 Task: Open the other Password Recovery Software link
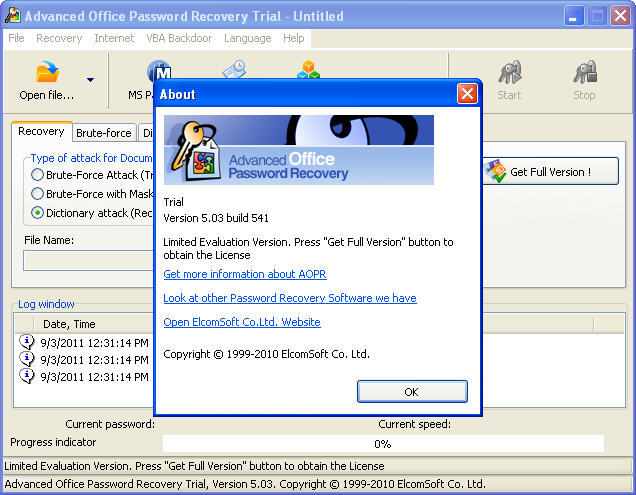(x=290, y=298)
